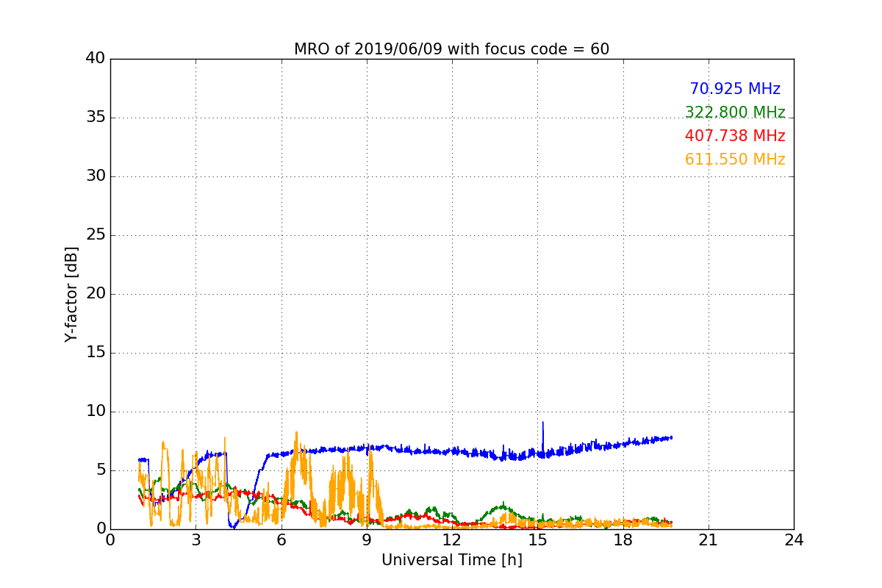Click the x-axis tick label 21
The image size is (882, 588).
(709, 540)
